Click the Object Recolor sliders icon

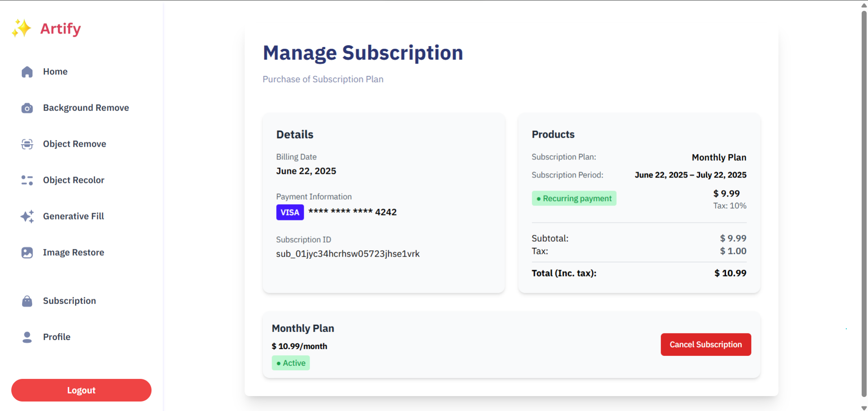click(x=27, y=180)
